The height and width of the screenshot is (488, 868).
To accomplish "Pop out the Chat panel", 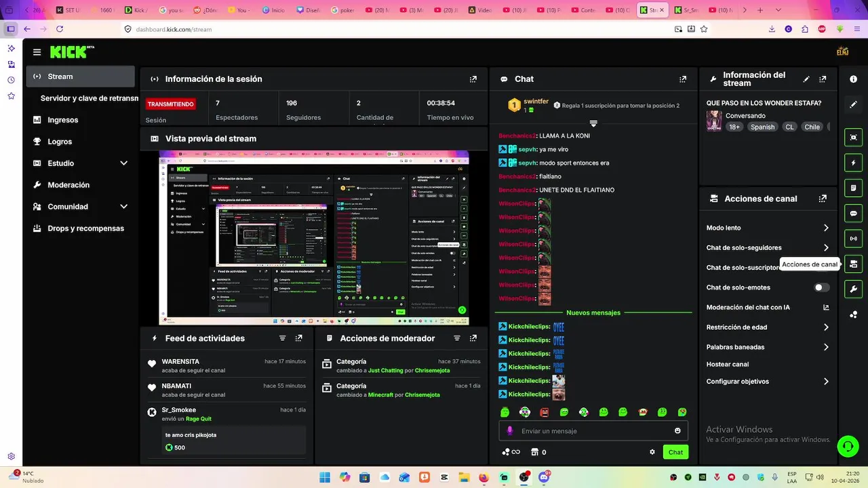I will pyautogui.click(x=683, y=79).
